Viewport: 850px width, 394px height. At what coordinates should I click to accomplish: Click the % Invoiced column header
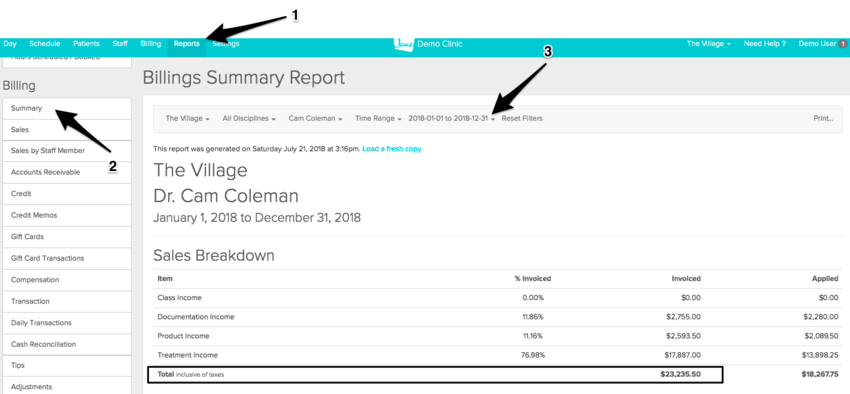(x=532, y=279)
